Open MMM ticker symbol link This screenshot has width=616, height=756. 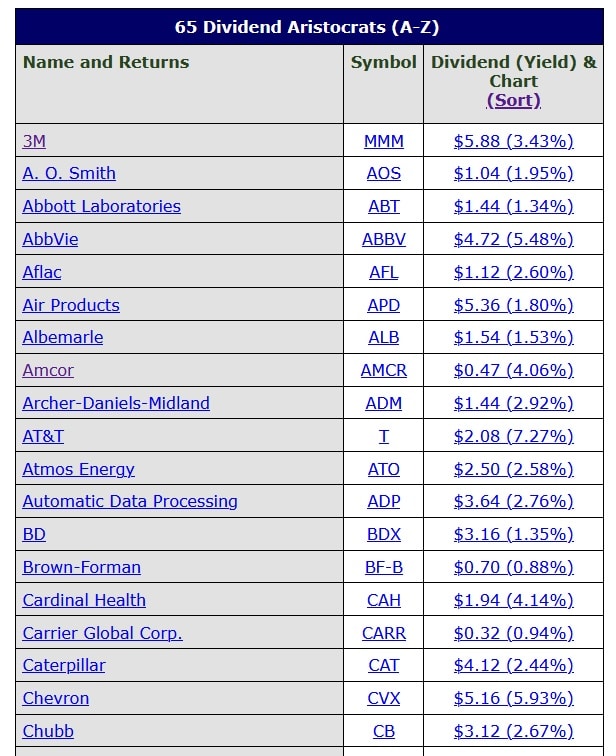click(384, 141)
